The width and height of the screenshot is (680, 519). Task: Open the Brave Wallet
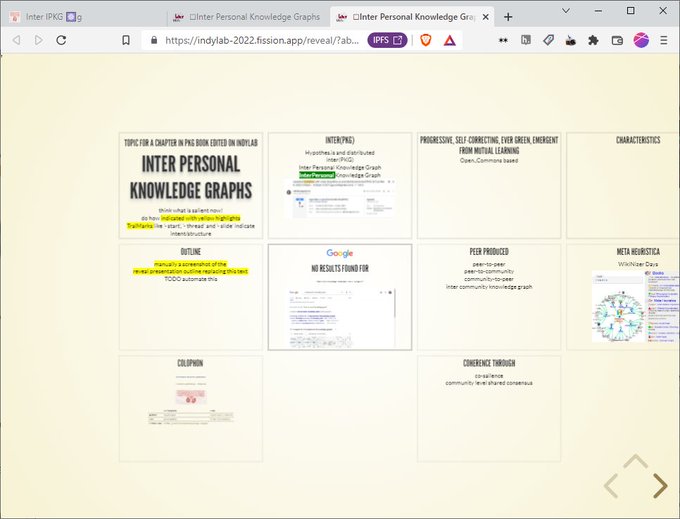(x=617, y=40)
